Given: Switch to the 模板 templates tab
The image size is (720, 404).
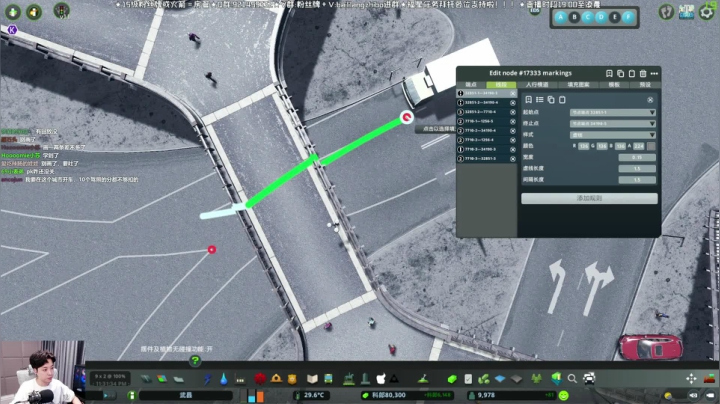Looking at the screenshot, I should click(x=614, y=85).
